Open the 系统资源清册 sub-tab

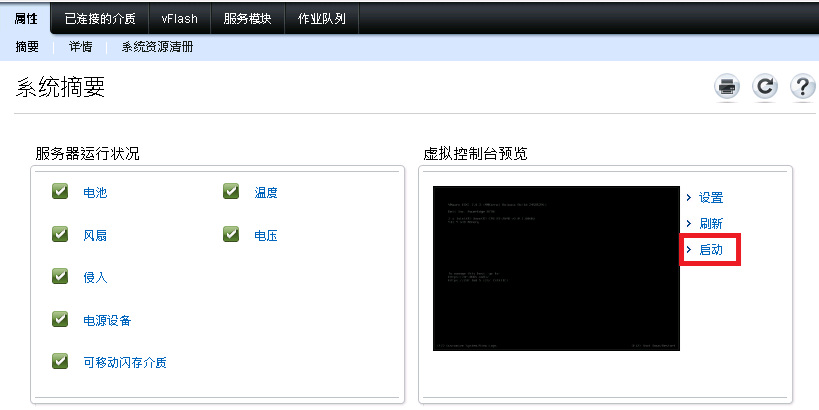[x=157, y=47]
